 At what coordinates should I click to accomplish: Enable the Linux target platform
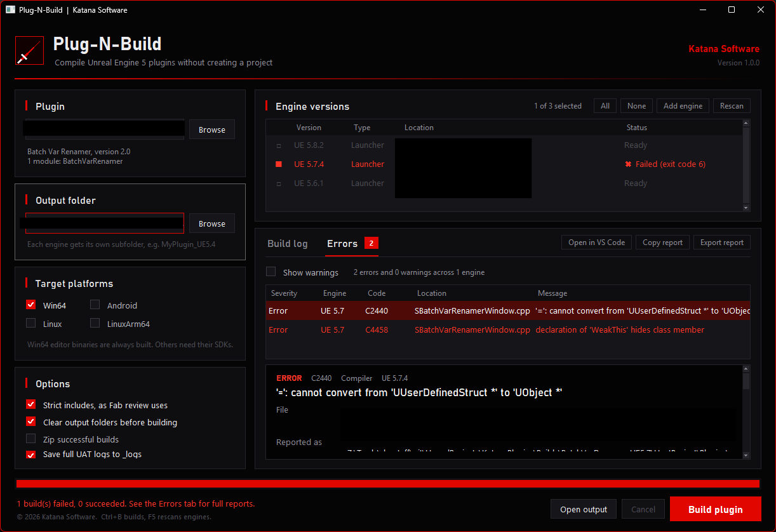pos(30,323)
